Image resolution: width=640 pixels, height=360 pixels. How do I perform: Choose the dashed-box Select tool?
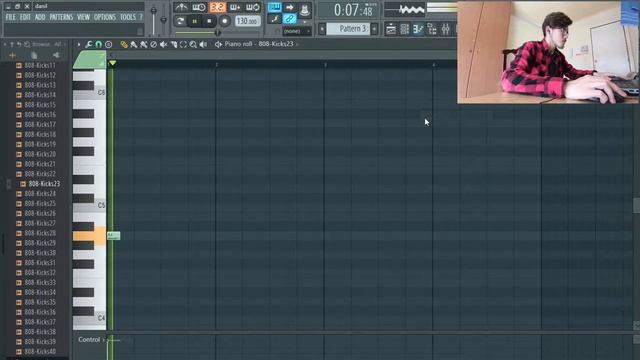pos(183,44)
